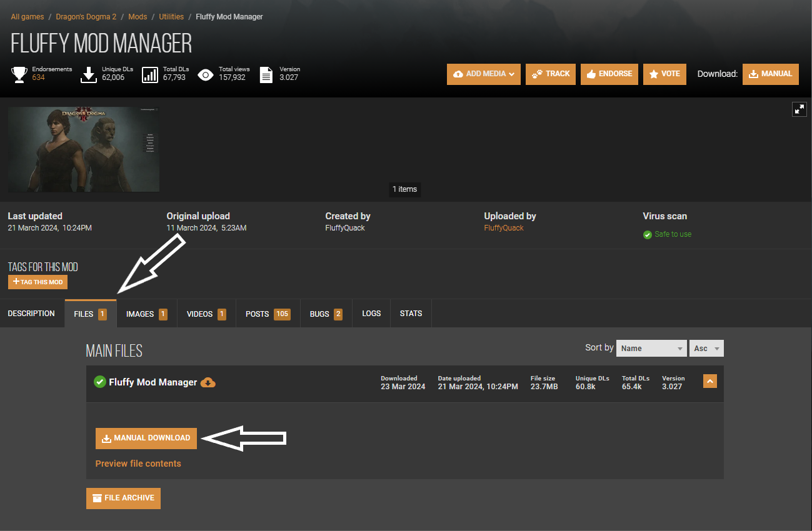
Task: Click the Main Files heading
Action: pos(114,351)
